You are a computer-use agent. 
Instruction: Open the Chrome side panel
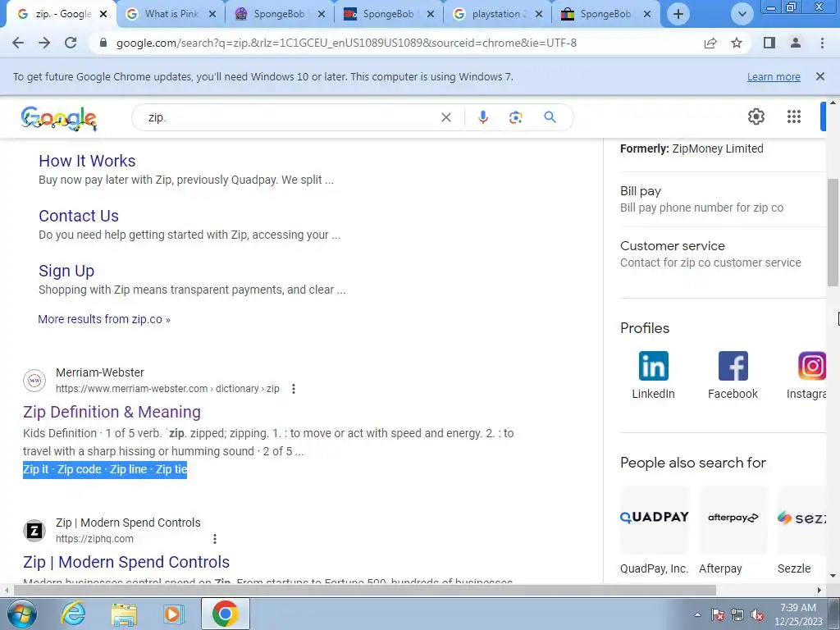tap(769, 43)
